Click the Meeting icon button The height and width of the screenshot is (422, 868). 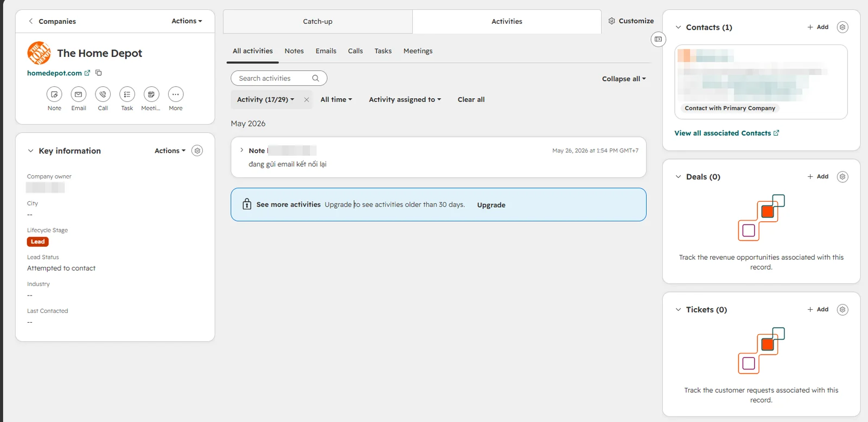click(151, 94)
